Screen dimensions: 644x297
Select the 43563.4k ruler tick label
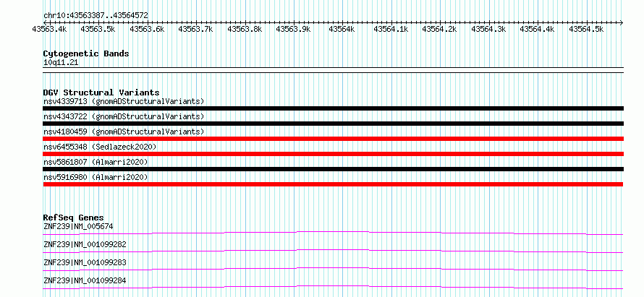(50, 29)
